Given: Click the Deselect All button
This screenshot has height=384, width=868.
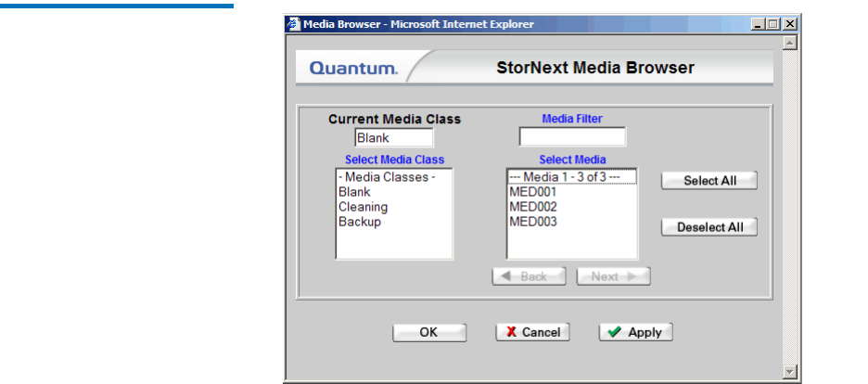Looking at the screenshot, I should tap(709, 227).
